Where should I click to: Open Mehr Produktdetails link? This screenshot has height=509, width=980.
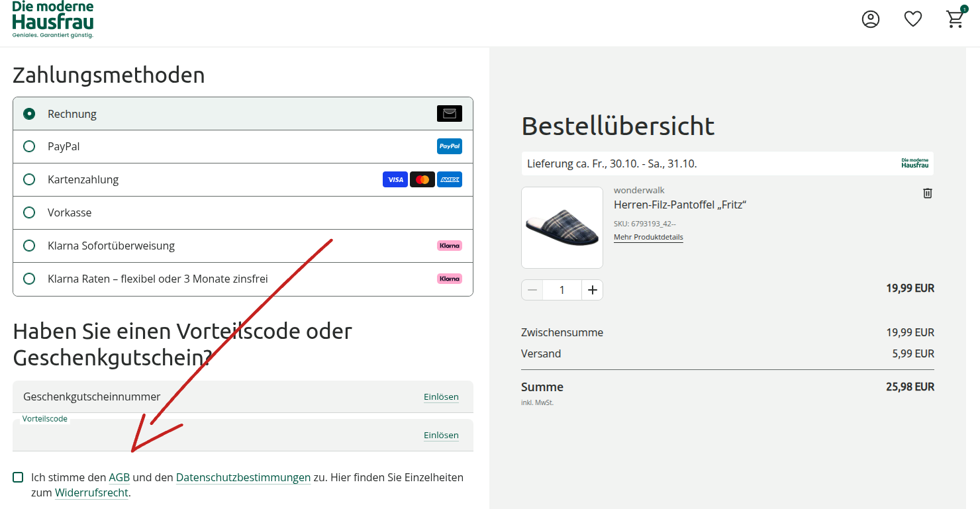[x=648, y=237]
